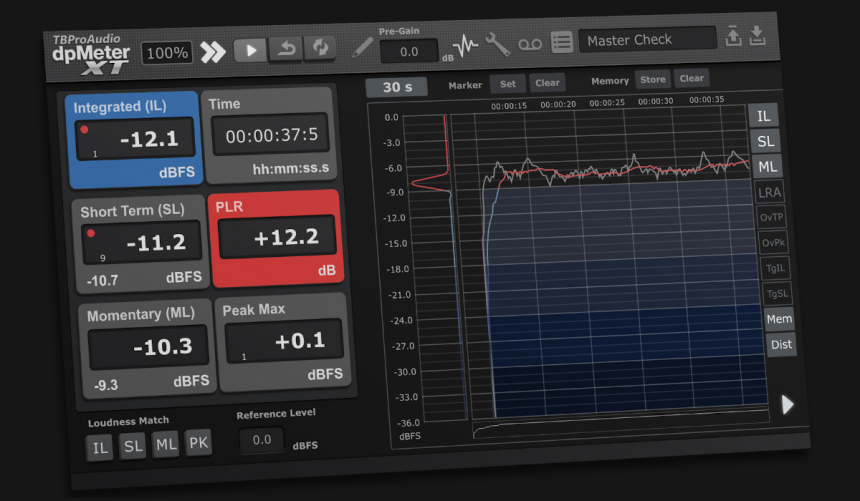
Task: Click Loudness Match ML button
Action: 166,444
